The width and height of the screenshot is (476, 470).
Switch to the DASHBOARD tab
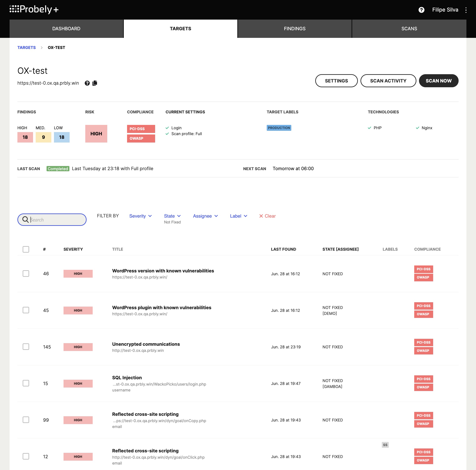(x=67, y=29)
